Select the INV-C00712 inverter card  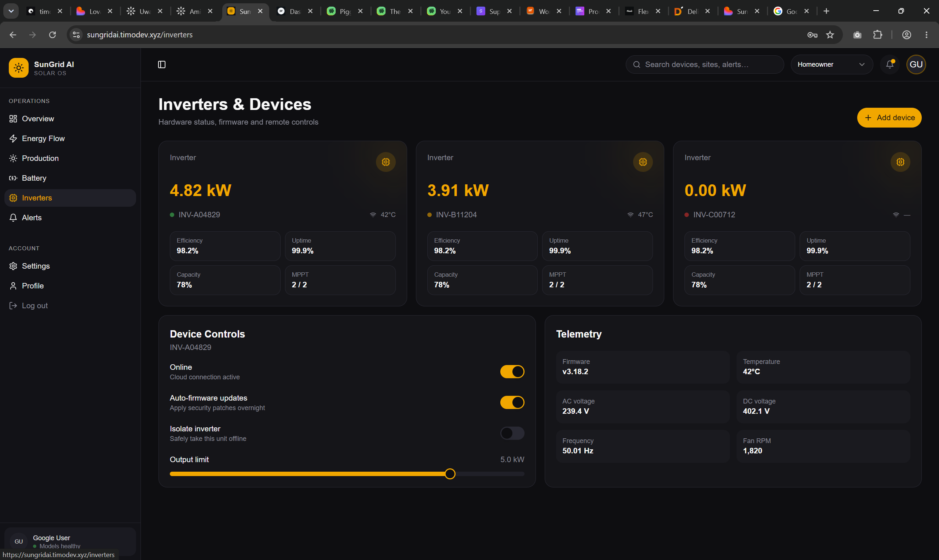point(797,224)
